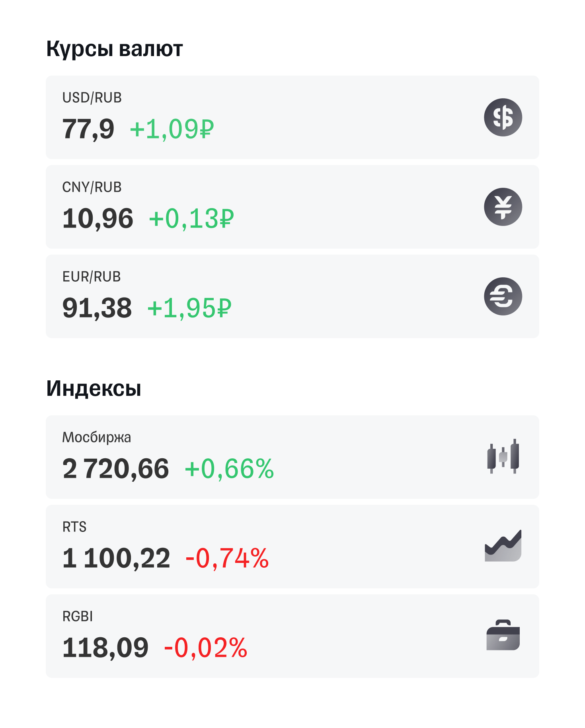Image resolution: width=585 pixels, height=728 pixels.
Task: Click the USD rate change +1,09₽
Action: coord(172,129)
